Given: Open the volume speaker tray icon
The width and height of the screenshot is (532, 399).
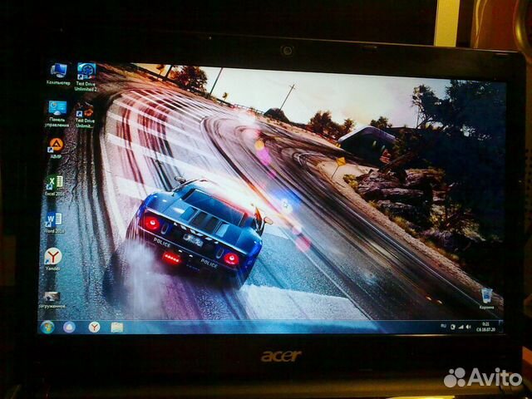Looking at the screenshot, I should pyautogui.click(x=468, y=327).
